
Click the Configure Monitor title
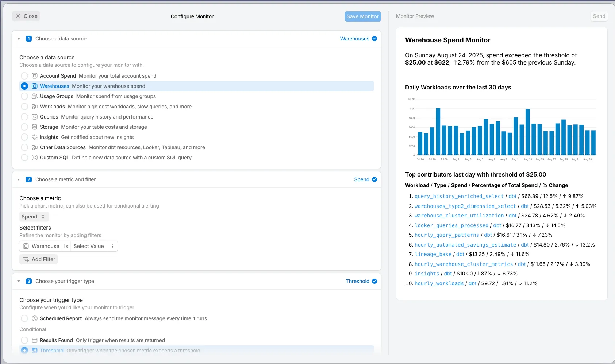click(192, 16)
